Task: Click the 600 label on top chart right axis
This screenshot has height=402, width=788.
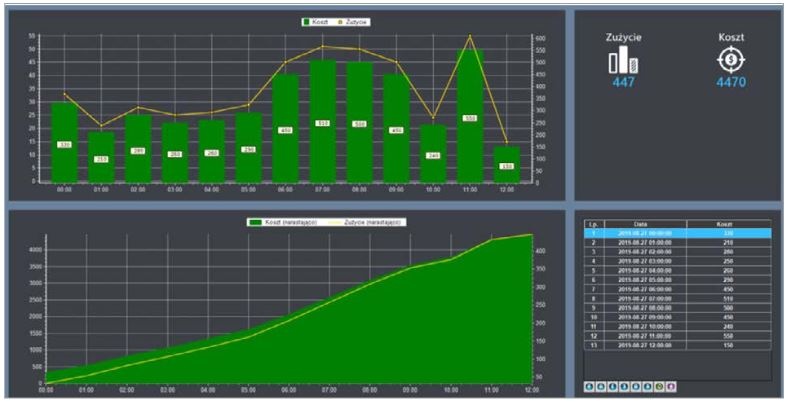Action: (541, 39)
